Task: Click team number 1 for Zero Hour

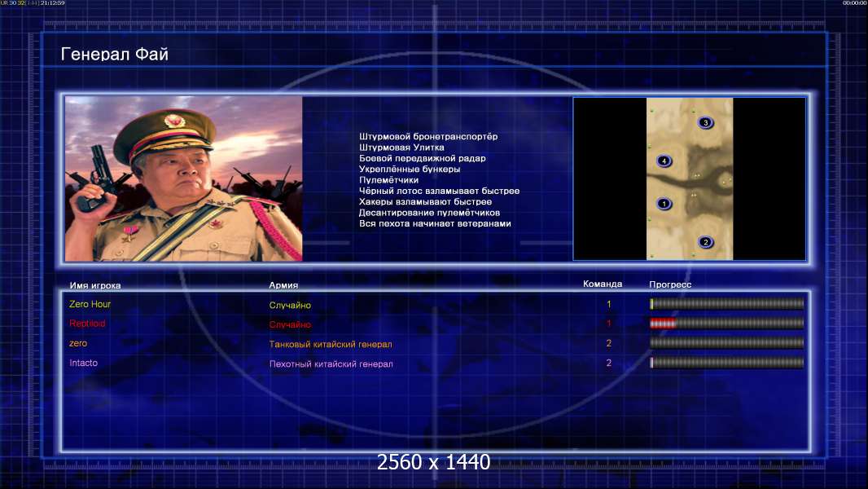Action: coord(609,304)
